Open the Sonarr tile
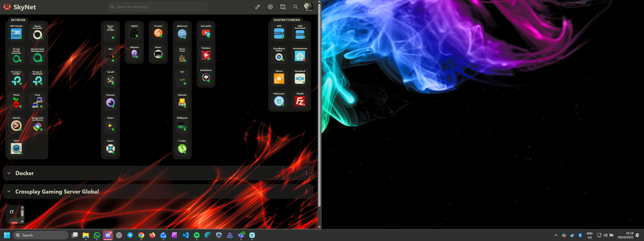 click(110, 147)
